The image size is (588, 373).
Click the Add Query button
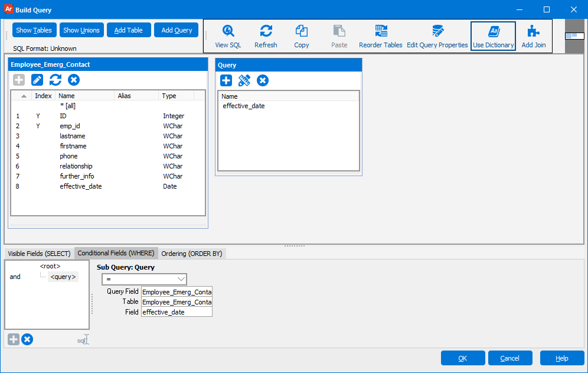coord(176,30)
